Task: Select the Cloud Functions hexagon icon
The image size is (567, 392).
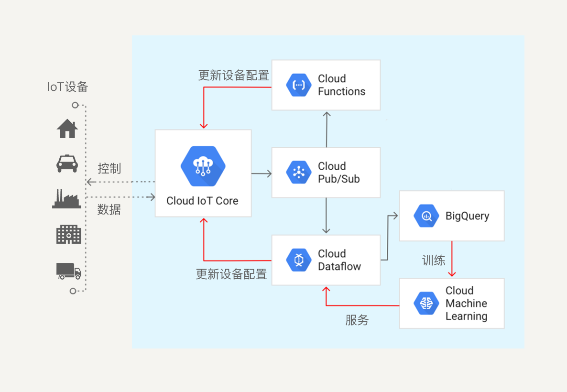Action: pos(299,85)
